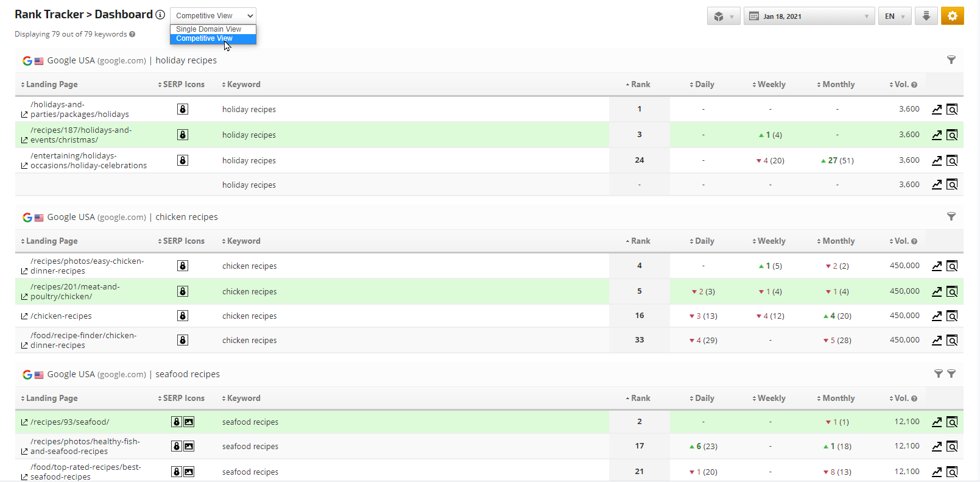Choose Competitive View in dropdown list

pyautogui.click(x=205, y=38)
